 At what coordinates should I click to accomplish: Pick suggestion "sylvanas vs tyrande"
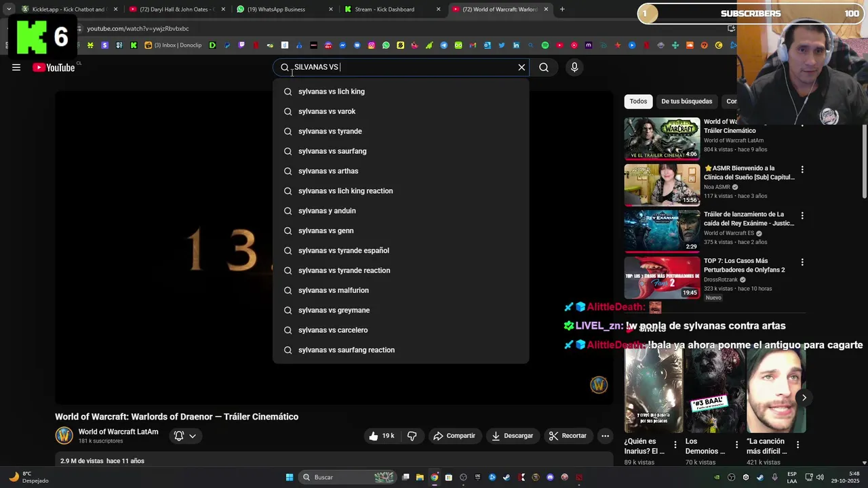(x=401, y=131)
